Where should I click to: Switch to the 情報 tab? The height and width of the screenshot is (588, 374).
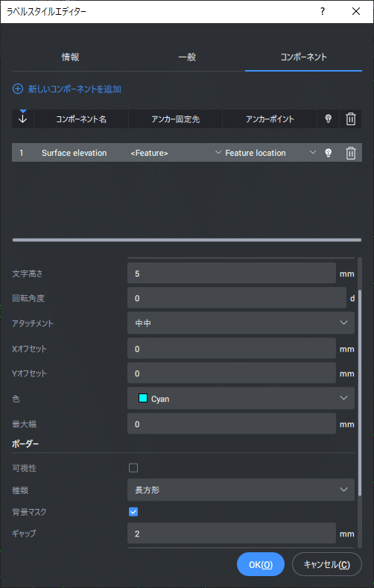[x=70, y=57]
